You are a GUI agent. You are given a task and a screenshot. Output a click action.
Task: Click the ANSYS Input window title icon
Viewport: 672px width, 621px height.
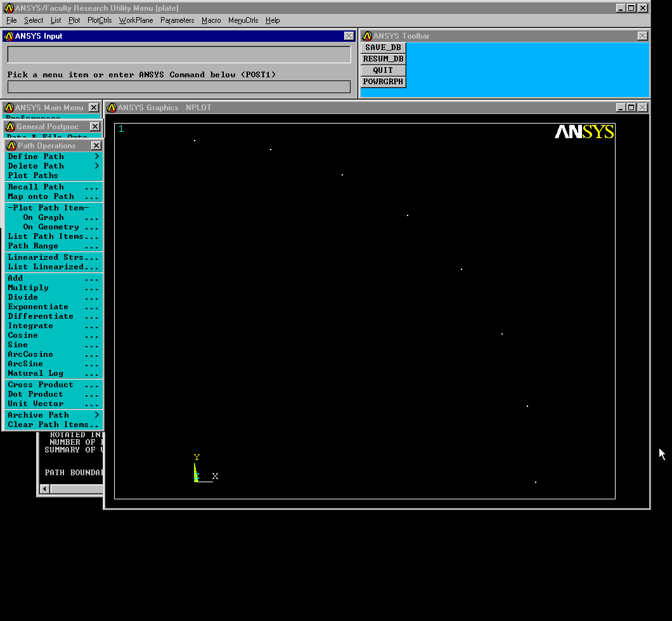(x=9, y=36)
